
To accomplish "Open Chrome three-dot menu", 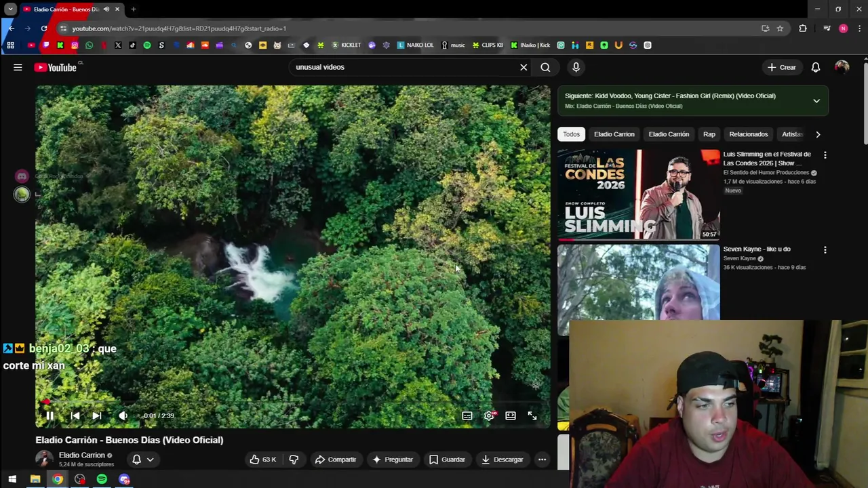I will (x=860, y=28).
